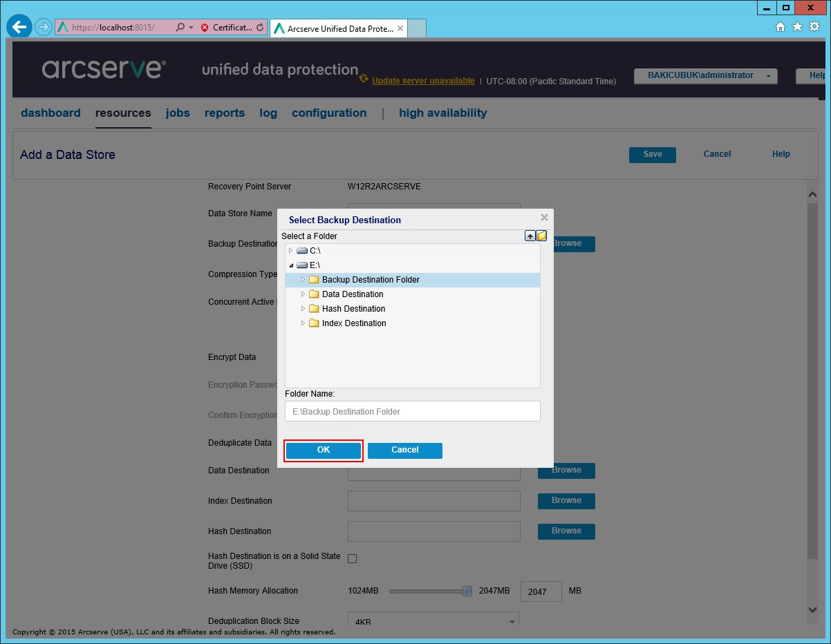This screenshot has width=831, height=644.
Task: Click the Index Destination text field
Action: point(434,501)
